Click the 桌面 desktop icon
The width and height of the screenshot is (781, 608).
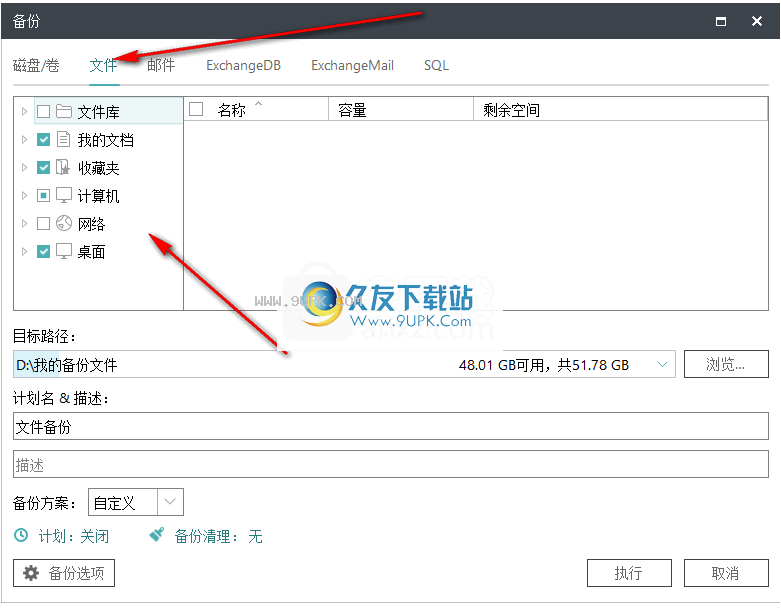pyautogui.click(x=64, y=251)
